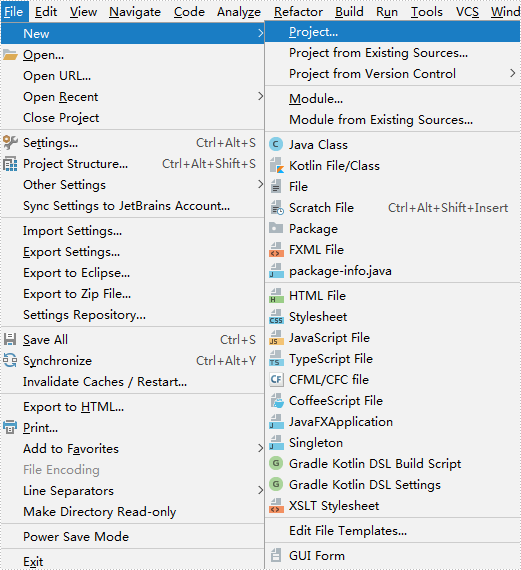This screenshot has height=570, width=521.
Task: Expand the Other Settings submenu arrow
Action: point(260,185)
